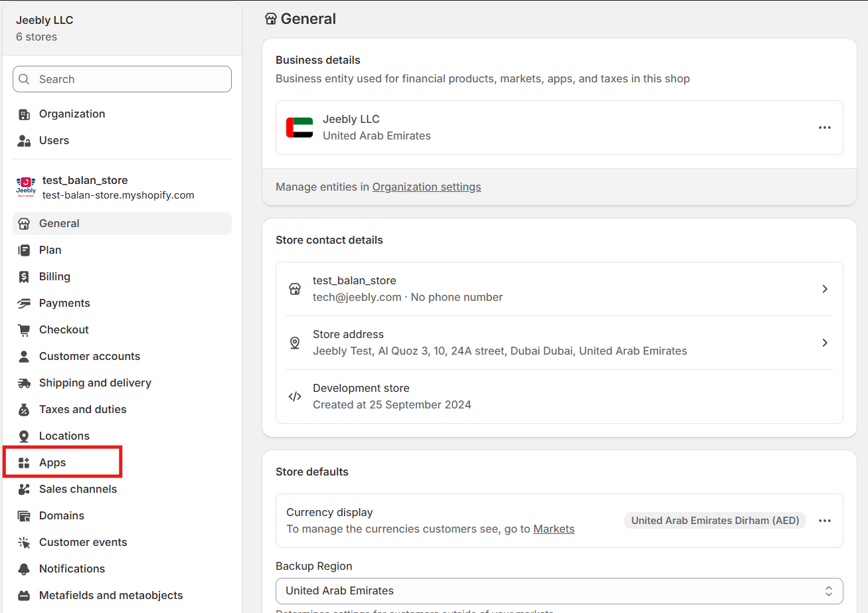Click the Sales channels icon
This screenshot has height=613, width=868.
pyautogui.click(x=24, y=489)
